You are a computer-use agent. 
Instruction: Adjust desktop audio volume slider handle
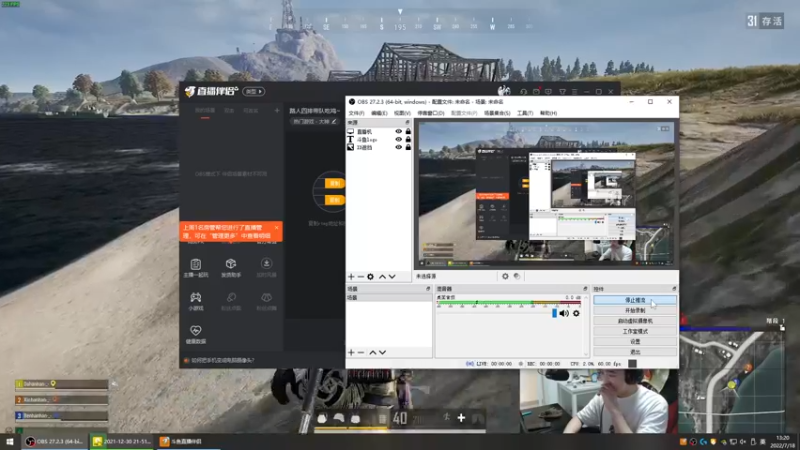click(554, 313)
